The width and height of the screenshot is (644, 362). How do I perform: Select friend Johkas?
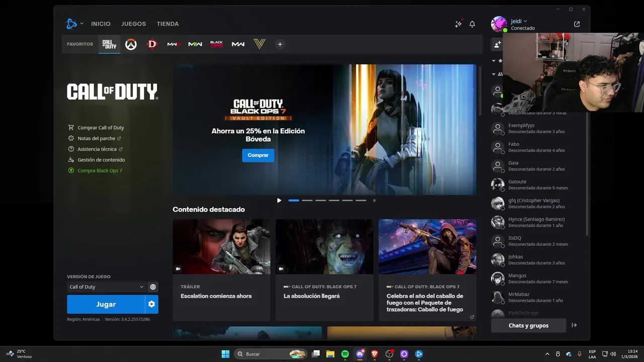[538, 260]
